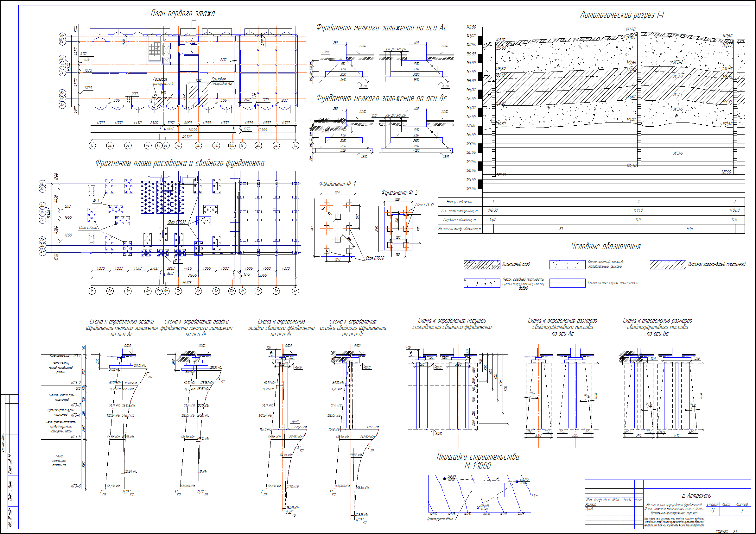This screenshot has height=534, width=756.
Task: Click the 'Культурный слой' hatch sample
Action: point(482,265)
